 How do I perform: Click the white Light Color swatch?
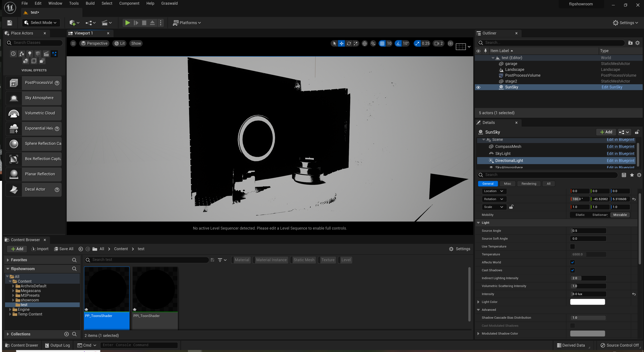pyautogui.click(x=587, y=302)
